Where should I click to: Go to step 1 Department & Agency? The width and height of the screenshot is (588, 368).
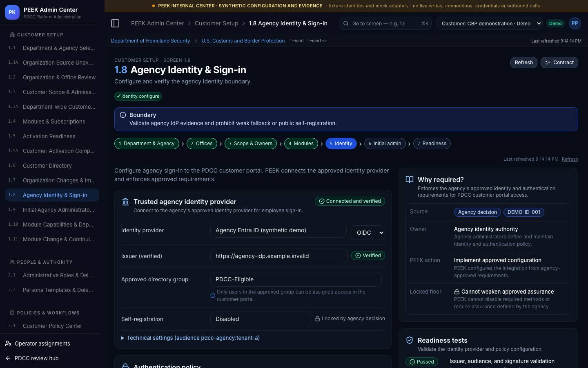pyautogui.click(x=147, y=144)
